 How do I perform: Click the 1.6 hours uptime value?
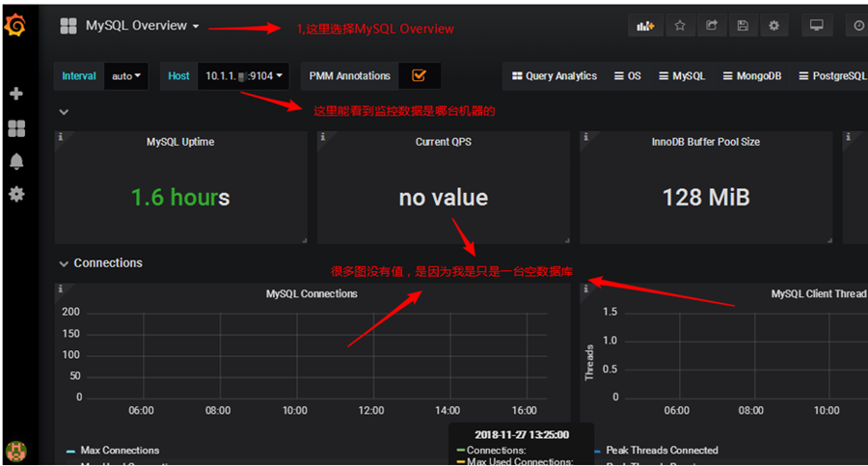pyautogui.click(x=180, y=197)
